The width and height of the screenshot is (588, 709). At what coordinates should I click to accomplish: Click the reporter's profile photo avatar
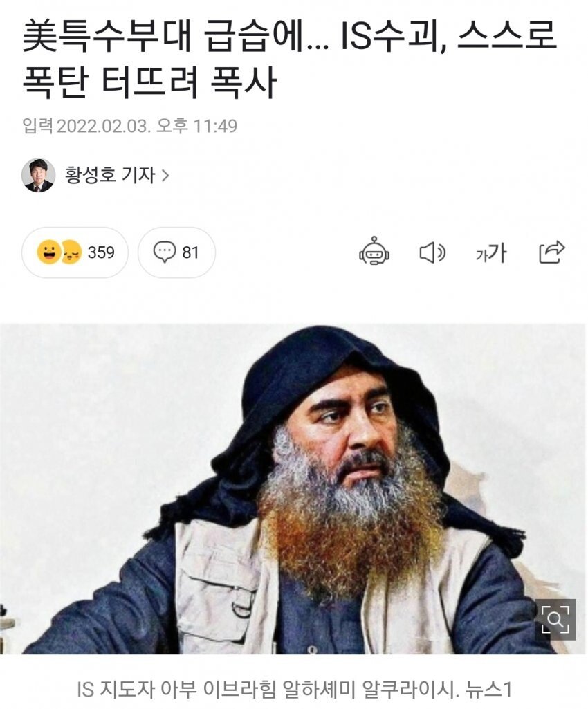click(x=39, y=175)
